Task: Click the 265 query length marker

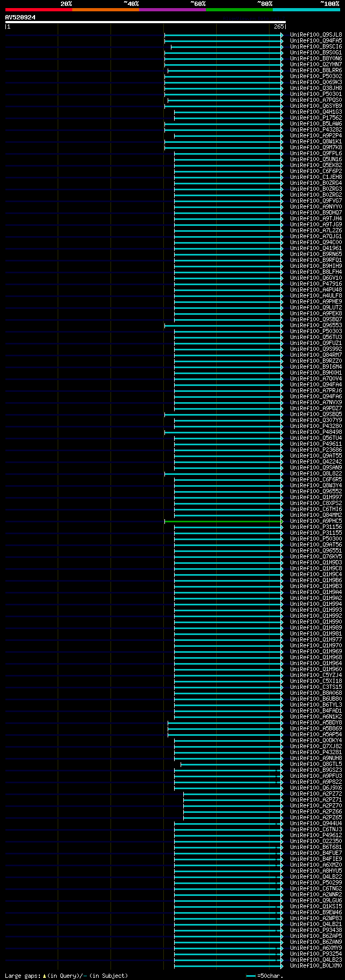Action: (279, 26)
